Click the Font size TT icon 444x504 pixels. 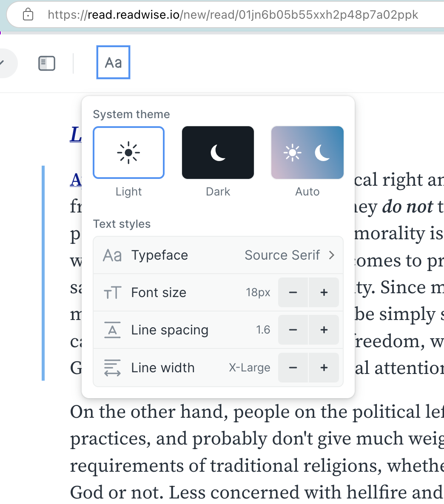(x=112, y=293)
